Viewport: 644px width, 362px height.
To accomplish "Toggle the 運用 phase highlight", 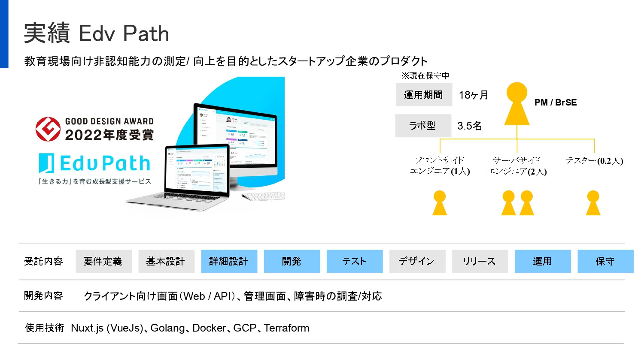I will coord(543,261).
